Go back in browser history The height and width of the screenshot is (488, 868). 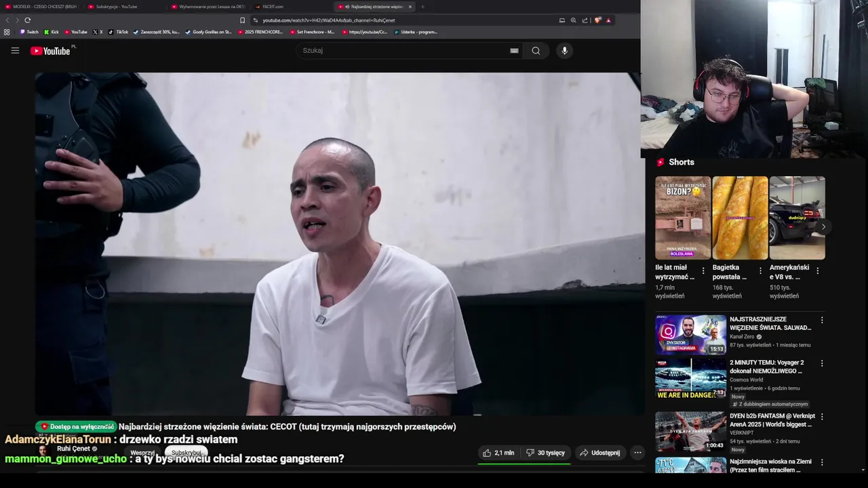point(8,20)
